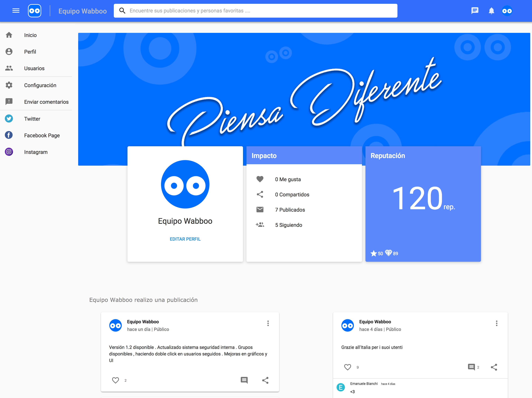Open the notifications bell
The height and width of the screenshot is (398, 532).
[x=491, y=11]
